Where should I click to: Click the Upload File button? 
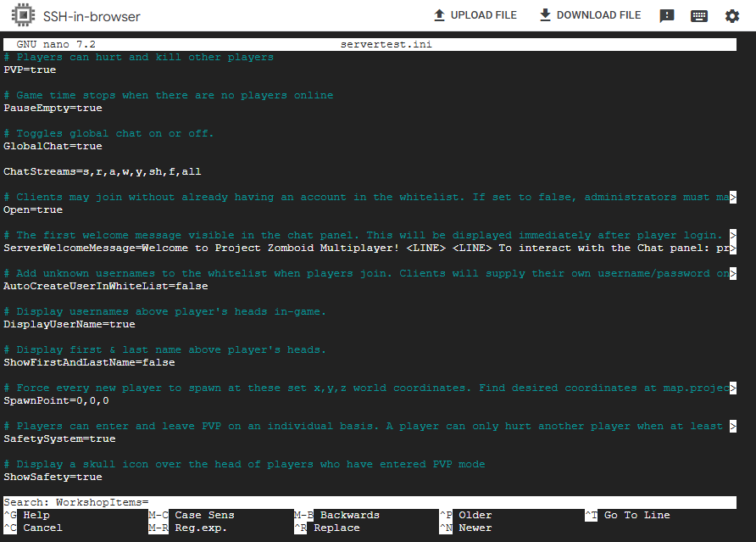click(475, 15)
